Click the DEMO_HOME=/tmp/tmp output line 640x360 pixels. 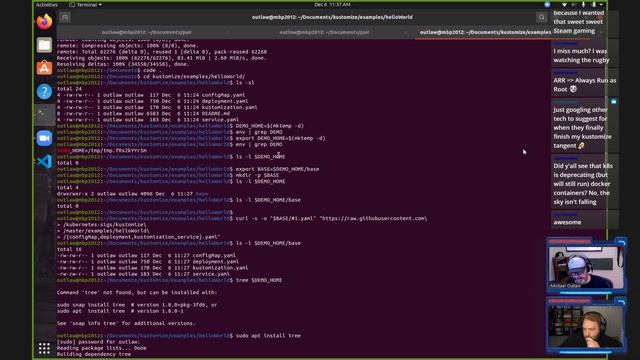(102, 151)
